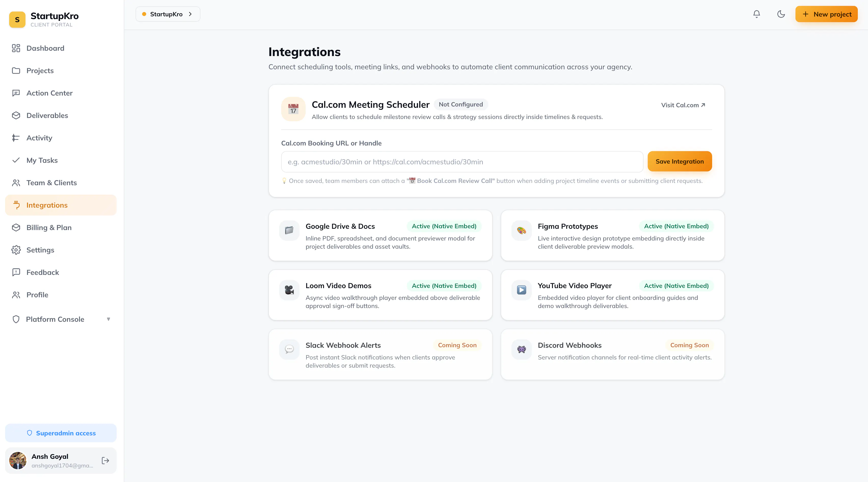Click Superadmin access badge
The height and width of the screenshot is (482, 868).
[61, 433]
